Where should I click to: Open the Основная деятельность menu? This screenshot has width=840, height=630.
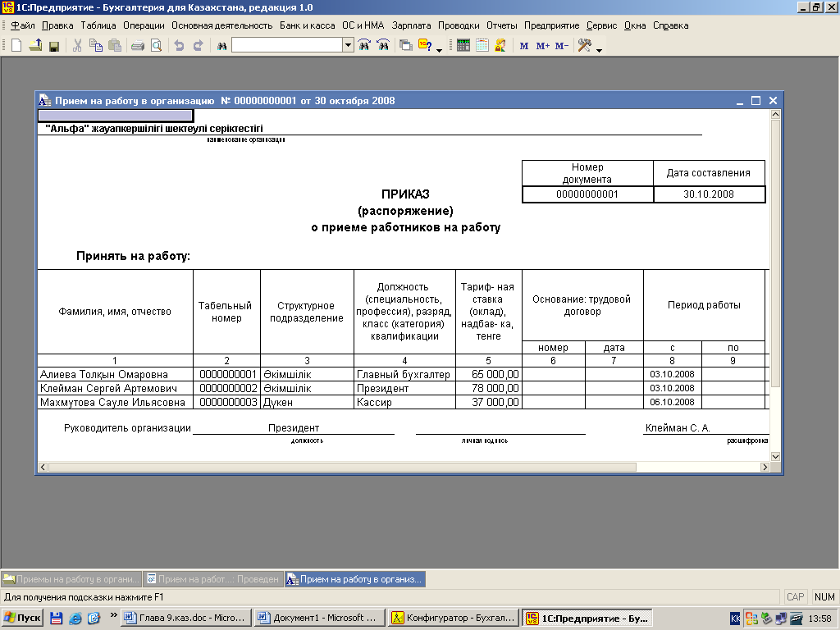click(x=221, y=25)
